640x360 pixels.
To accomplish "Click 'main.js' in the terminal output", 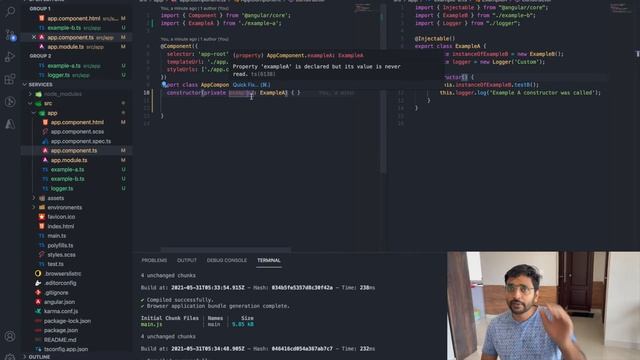I will tap(151, 324).
